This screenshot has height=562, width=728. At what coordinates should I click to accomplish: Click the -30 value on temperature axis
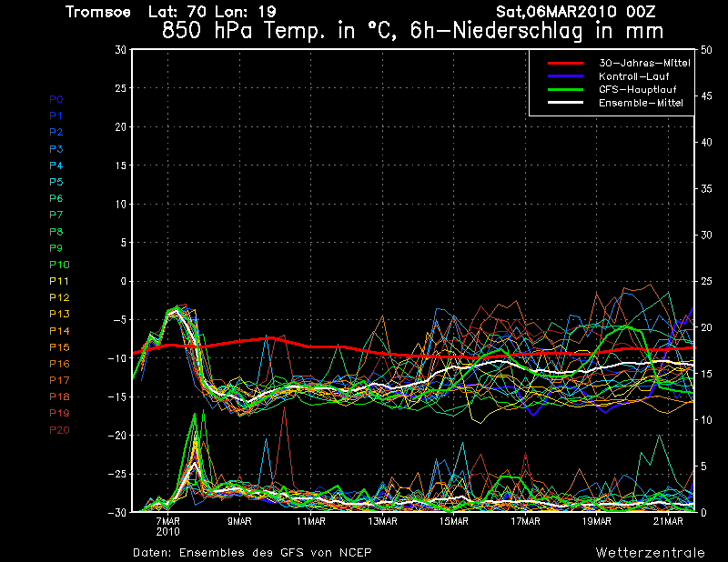click(x=116, y=512)
